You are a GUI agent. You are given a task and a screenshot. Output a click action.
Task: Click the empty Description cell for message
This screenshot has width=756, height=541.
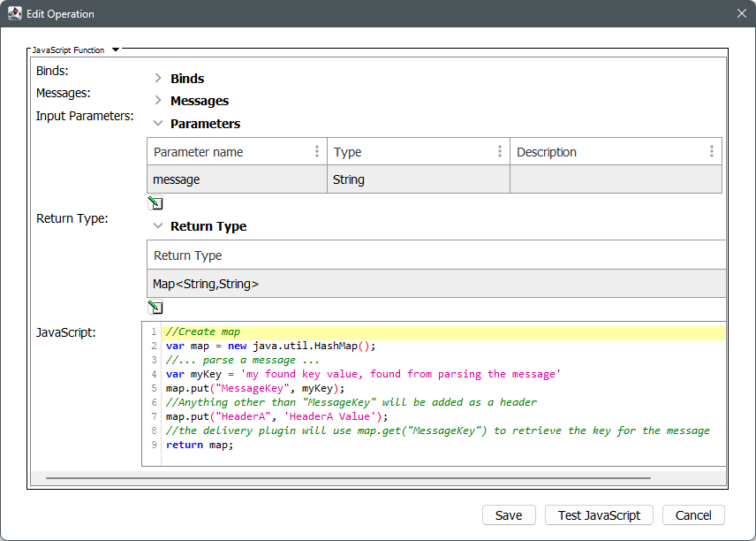click(x=616, y=179)
